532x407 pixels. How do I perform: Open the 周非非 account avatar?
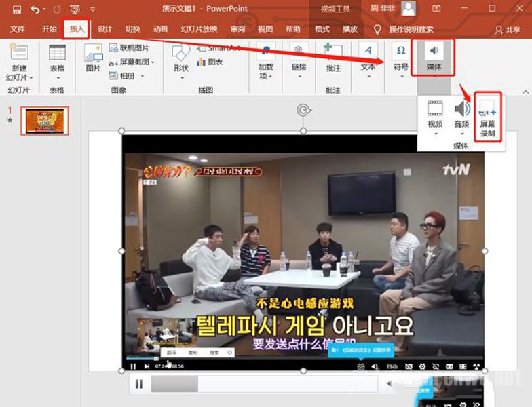pyautogui.click(x=408, y=8)
